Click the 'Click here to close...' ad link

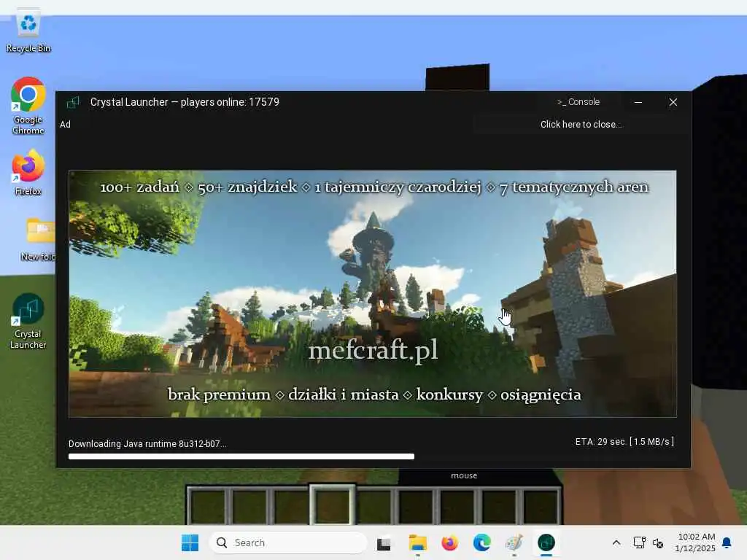(581, 124)
